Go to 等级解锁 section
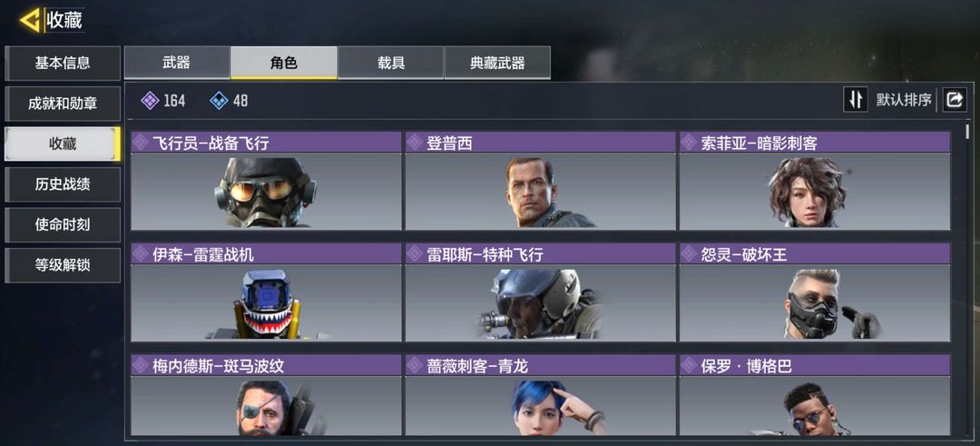Image resolution: width=980 pixels, height=446 pixels. [x=63, y=265]
